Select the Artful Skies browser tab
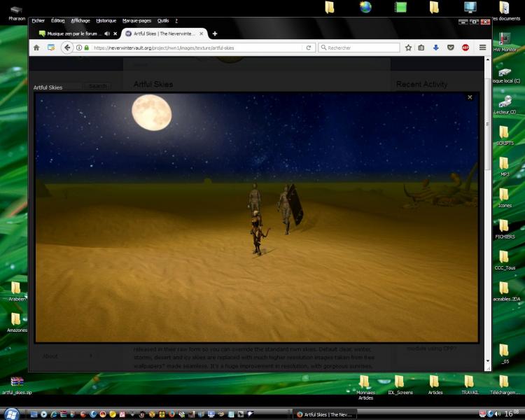 click(x=164, y=34)
